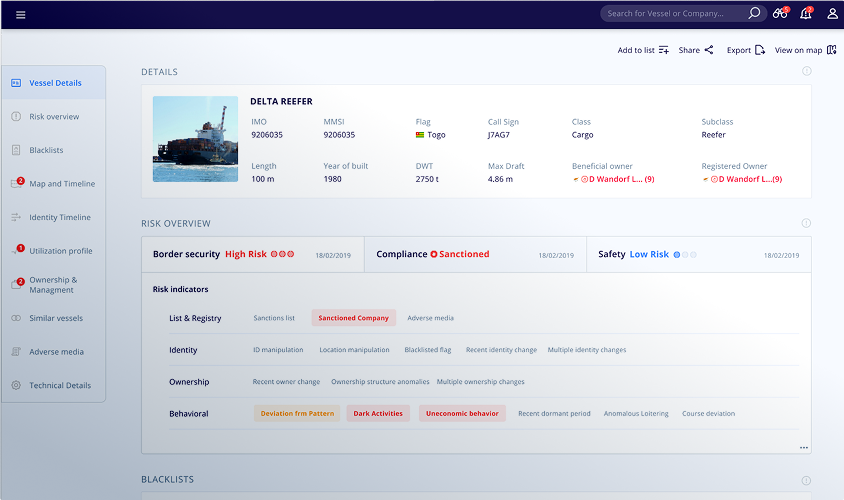Click the Delta Reefer vessel photo
Image resolution: width=844 pixels, height=500 pixels.
pos(195,139)
